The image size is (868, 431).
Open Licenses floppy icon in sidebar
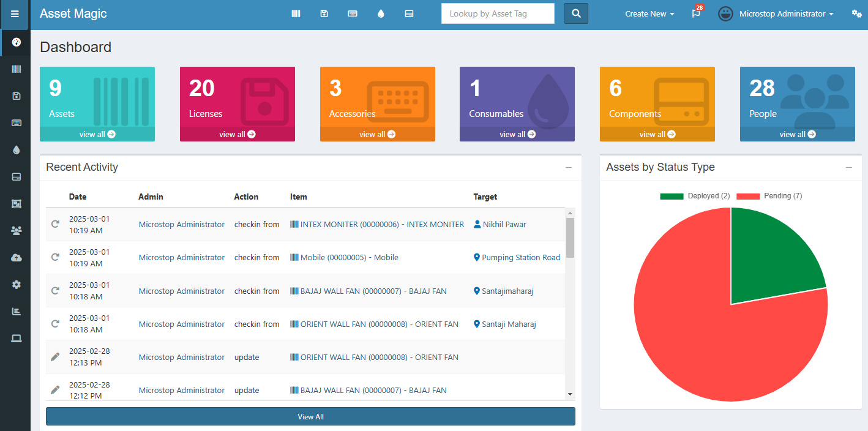click(17, 96)
